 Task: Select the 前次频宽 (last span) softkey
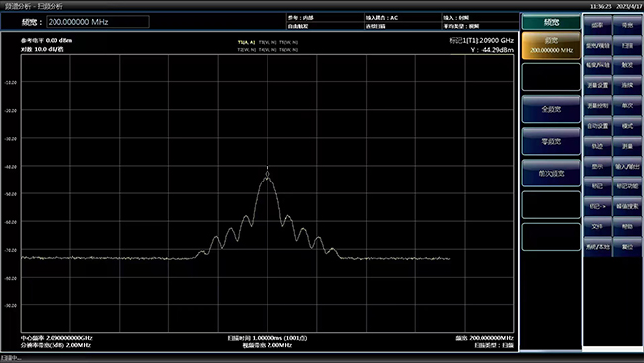551,174
